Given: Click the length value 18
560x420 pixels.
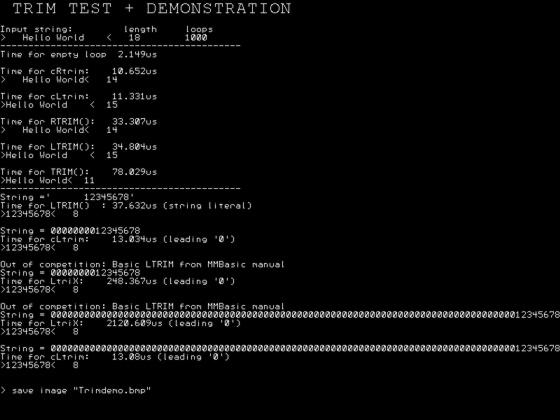Looking at the screenshot, I should point(134,38).
